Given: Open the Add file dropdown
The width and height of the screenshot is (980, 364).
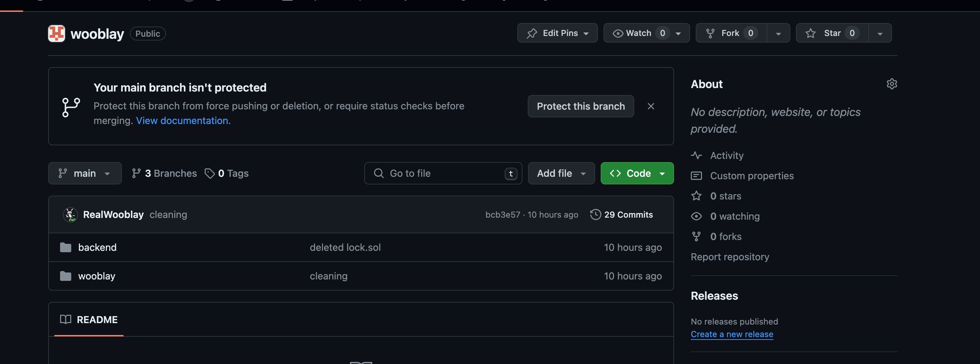Looking at the screenshot, I should click(561, 174).
